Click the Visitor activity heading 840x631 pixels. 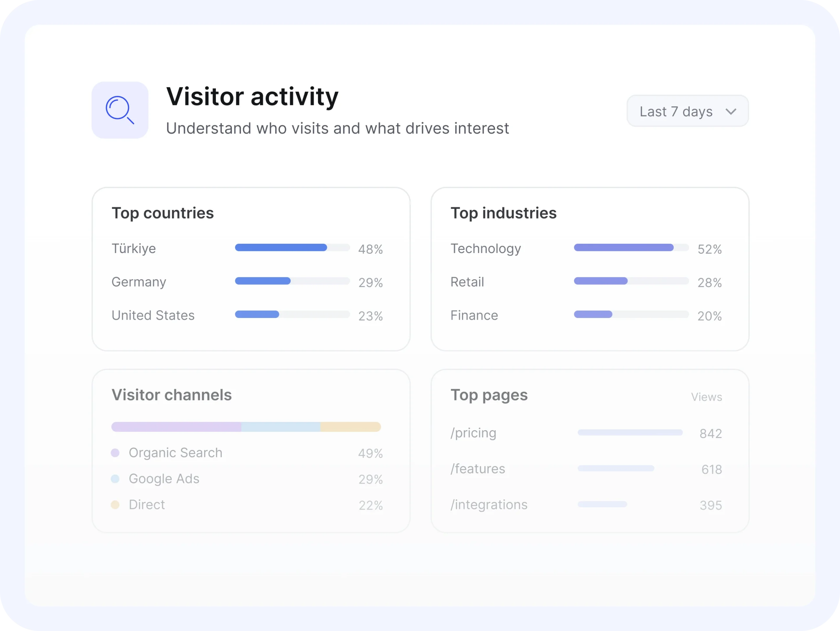(x=252, y=97)
